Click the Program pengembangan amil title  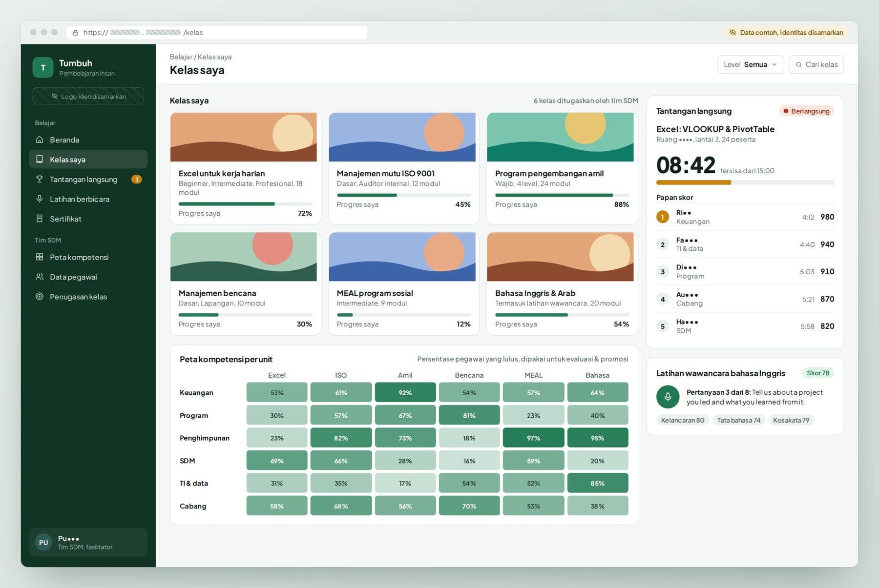click(549, 173)
